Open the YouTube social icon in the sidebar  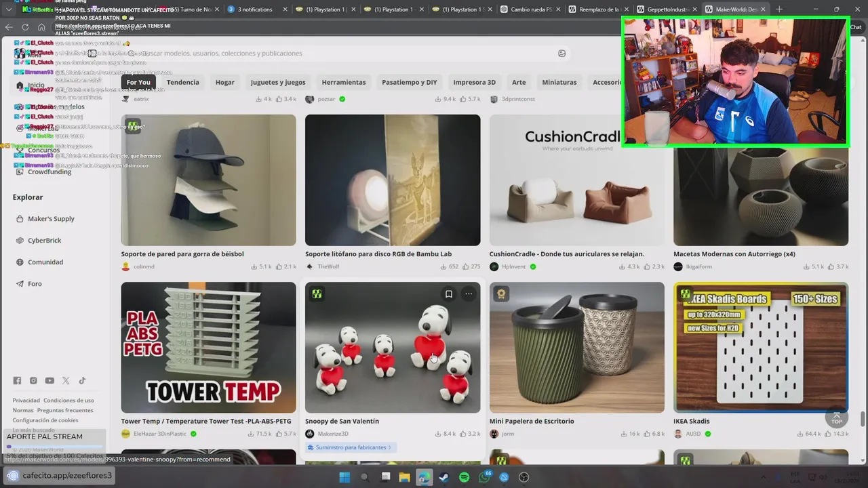[50, 381]
